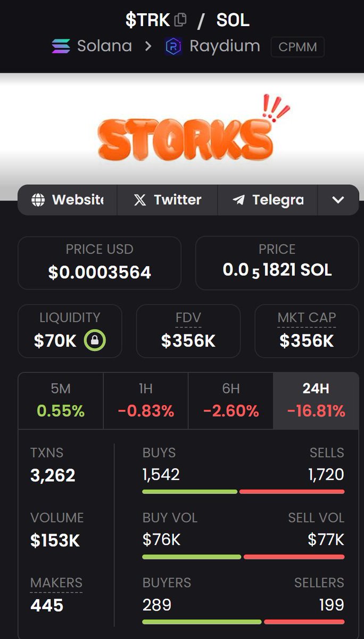The height and width of the screenshot is (639, 364).
Task: Open the Twitter link button
Action: click(167, 200)
